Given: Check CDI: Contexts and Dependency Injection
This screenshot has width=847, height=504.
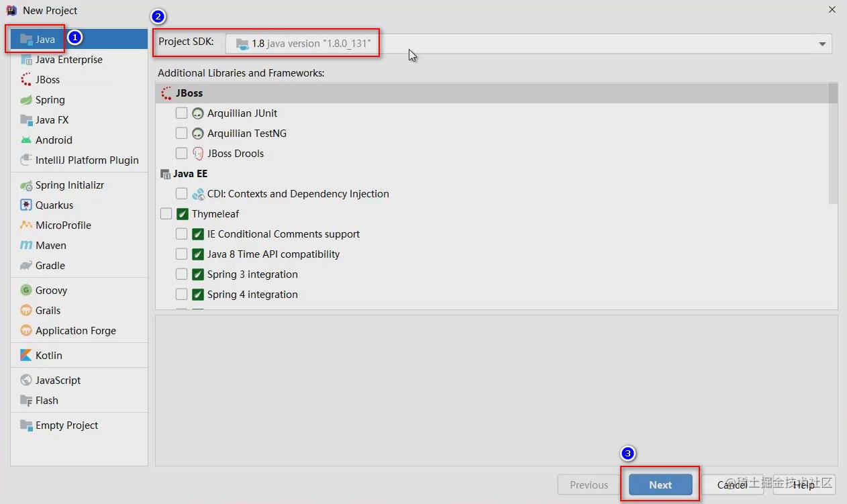Looking at the screenshot, I should coord(181,194).
